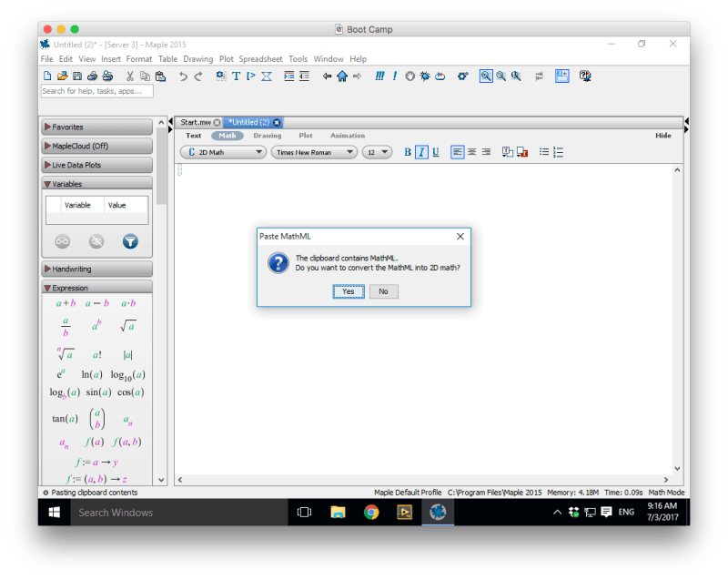Open the Format menu
The width and height of the screenshot is (728, 580).
click(x=139, y=59)
